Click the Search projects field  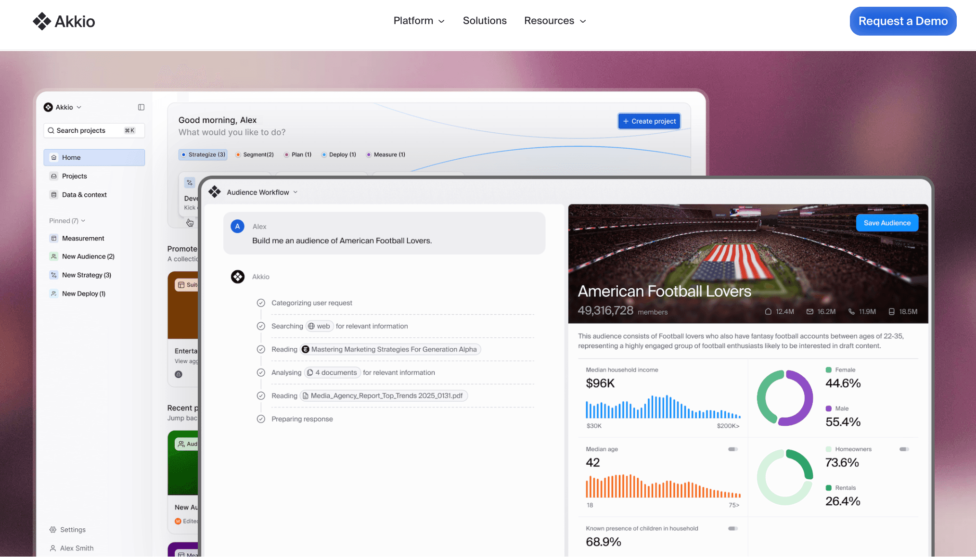tap(94, 130)
